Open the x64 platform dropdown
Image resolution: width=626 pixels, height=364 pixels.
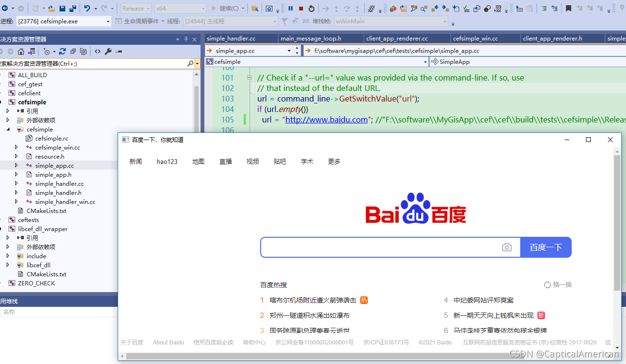(x=181, y=8)
